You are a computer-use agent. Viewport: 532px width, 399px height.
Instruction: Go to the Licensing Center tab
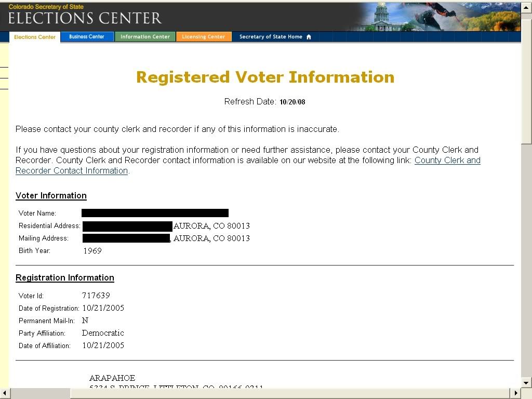tap(203, 37)
